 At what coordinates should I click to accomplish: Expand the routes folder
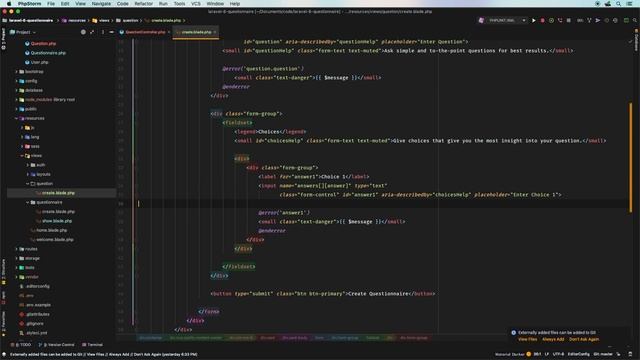(17, 249)
